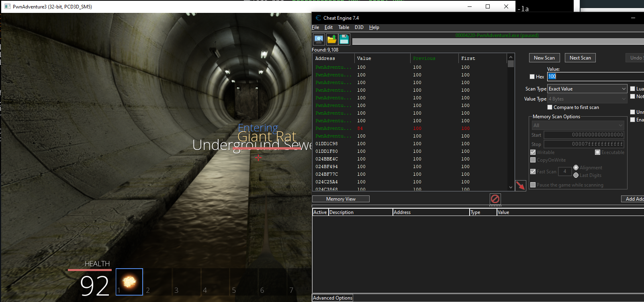
Task: Click the Previous column header
Action: (x=434, y=58)
